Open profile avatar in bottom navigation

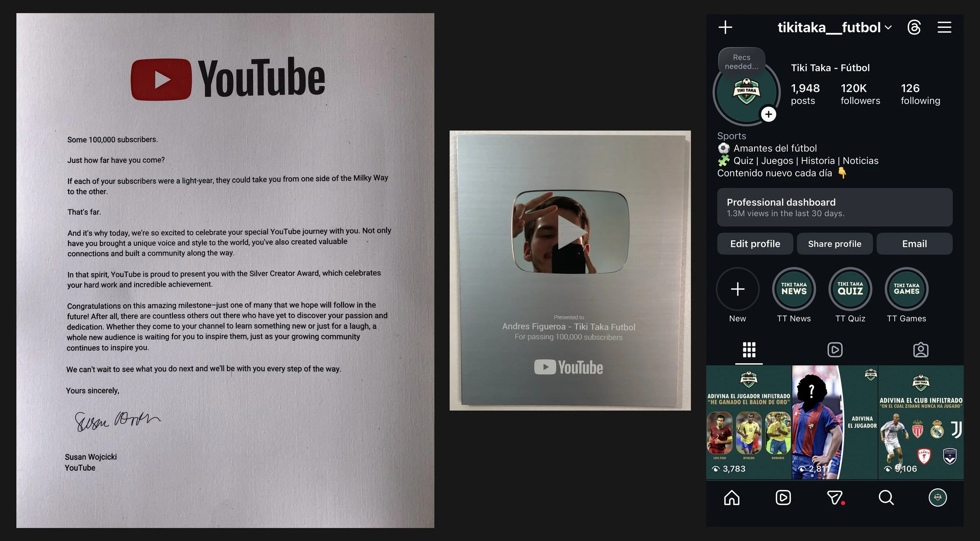pos(937,497)
